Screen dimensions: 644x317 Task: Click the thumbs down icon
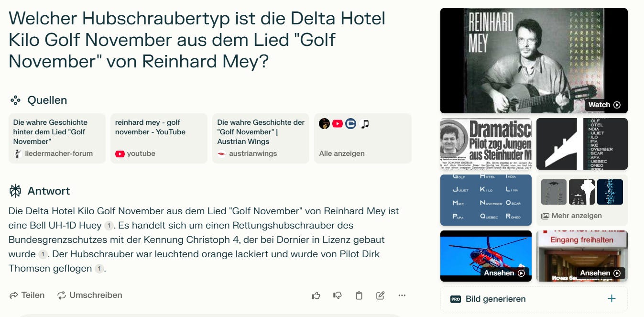coord(338,295)
